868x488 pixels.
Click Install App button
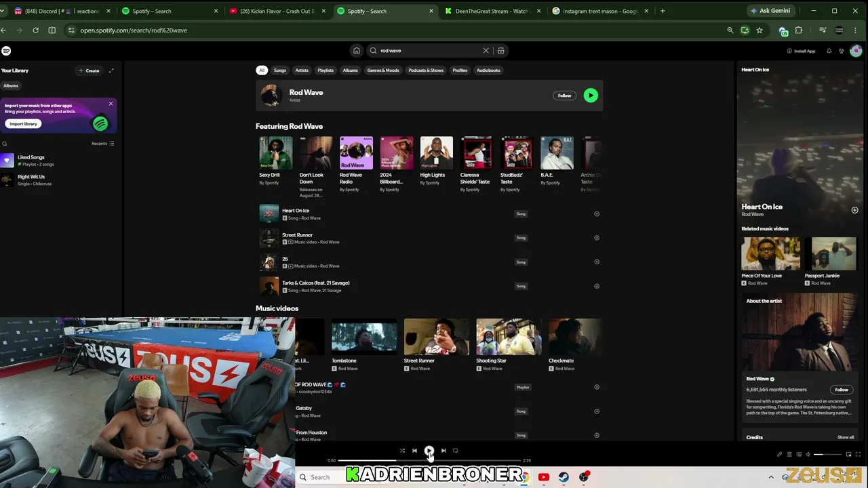[x=801, y=51]
